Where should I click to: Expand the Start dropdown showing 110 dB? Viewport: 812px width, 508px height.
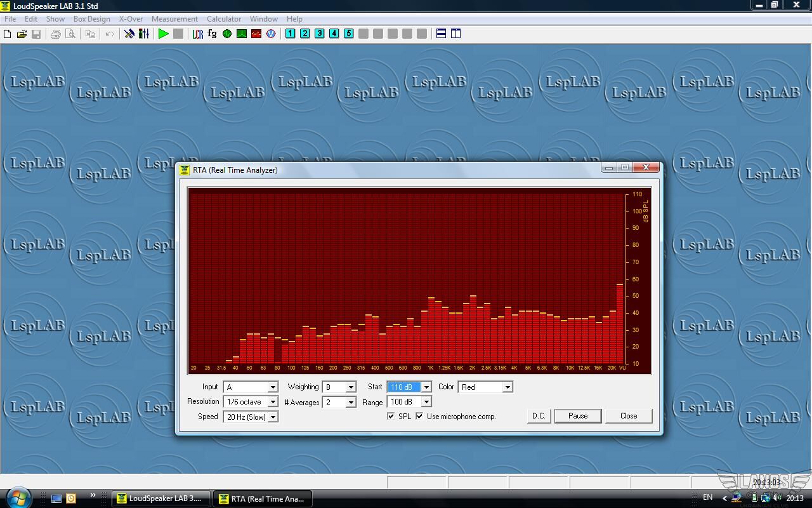pos(426,387)
